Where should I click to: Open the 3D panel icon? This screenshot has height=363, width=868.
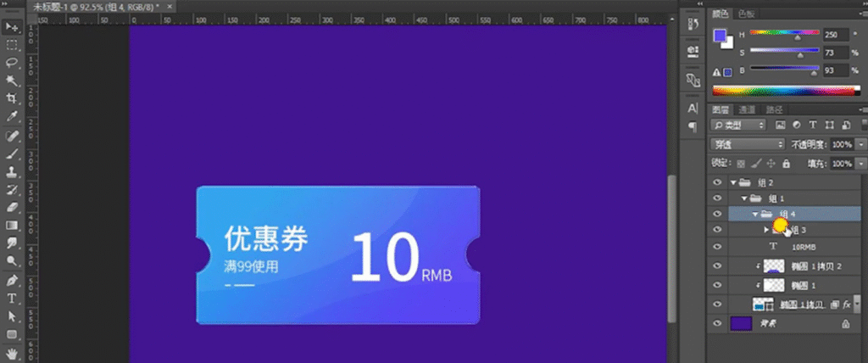(693, 80)
